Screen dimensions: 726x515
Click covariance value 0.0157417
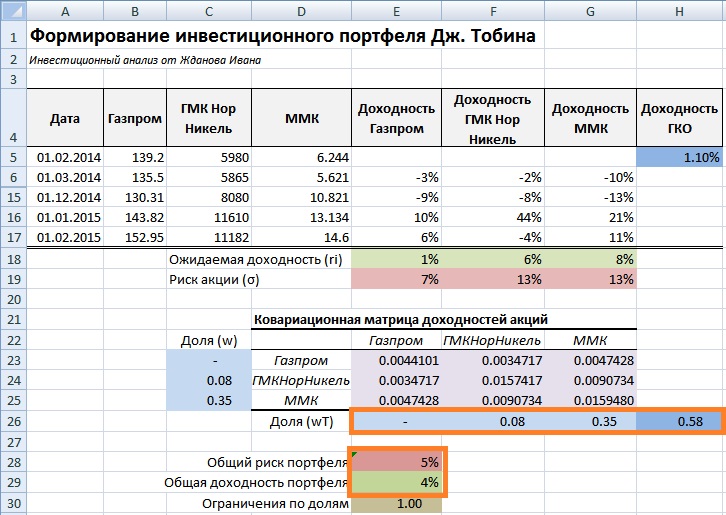coord(491,380)
